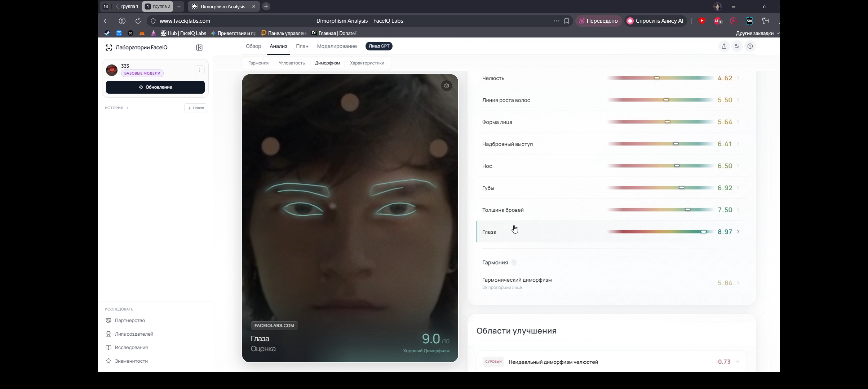This screenshot has width=868, height=389.
Task: Open the site protection shield icon
Action: (153, 21)
